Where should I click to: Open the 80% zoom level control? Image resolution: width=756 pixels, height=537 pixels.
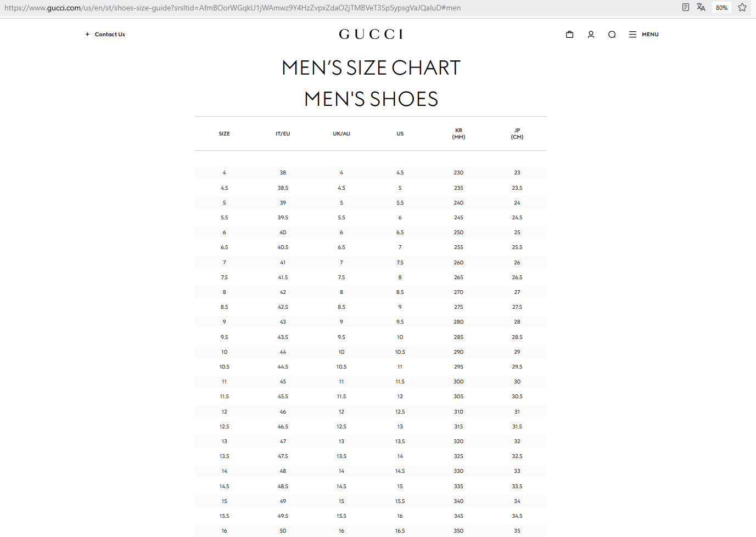click(x=721, y=7)
